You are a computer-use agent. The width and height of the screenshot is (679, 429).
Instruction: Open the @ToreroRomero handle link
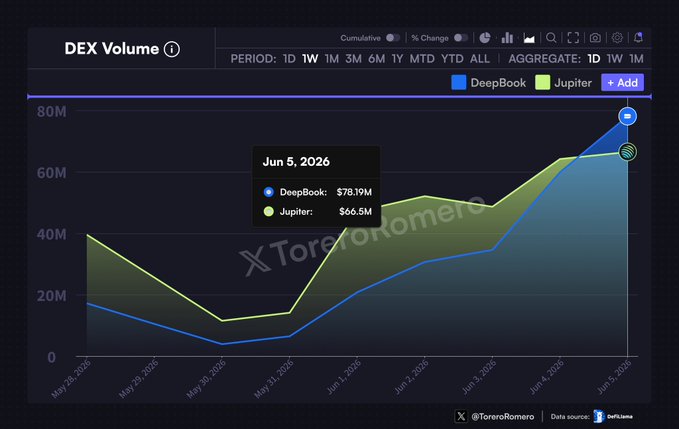(502, 416)
